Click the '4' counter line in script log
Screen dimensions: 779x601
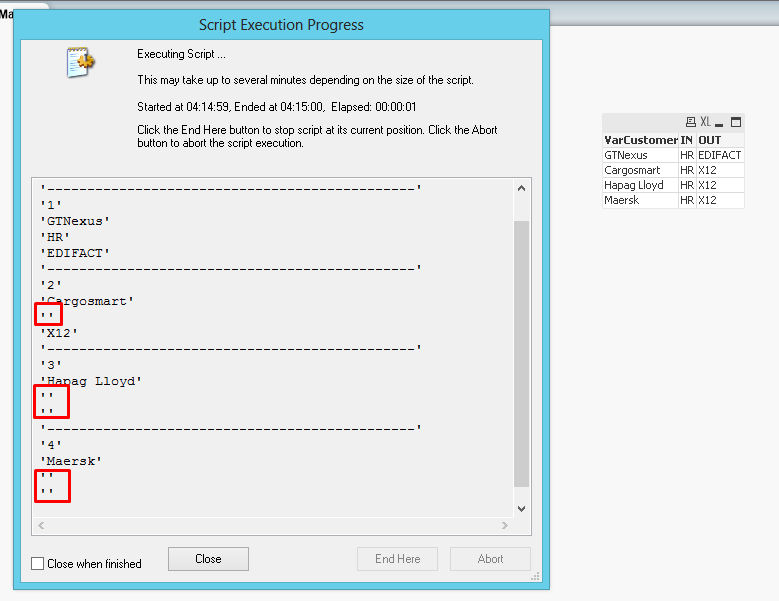tap(51, 445)
